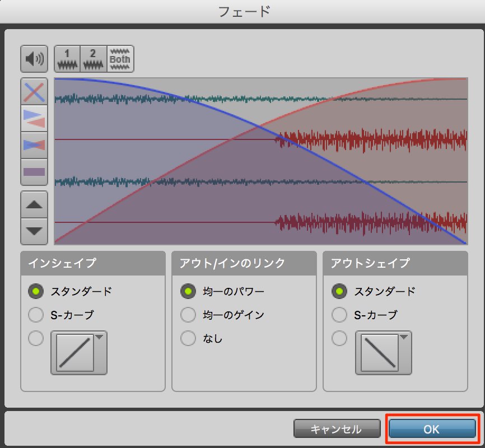
Task: Open the インシェイプ preset curve dropdown
Action: [79, 353]
